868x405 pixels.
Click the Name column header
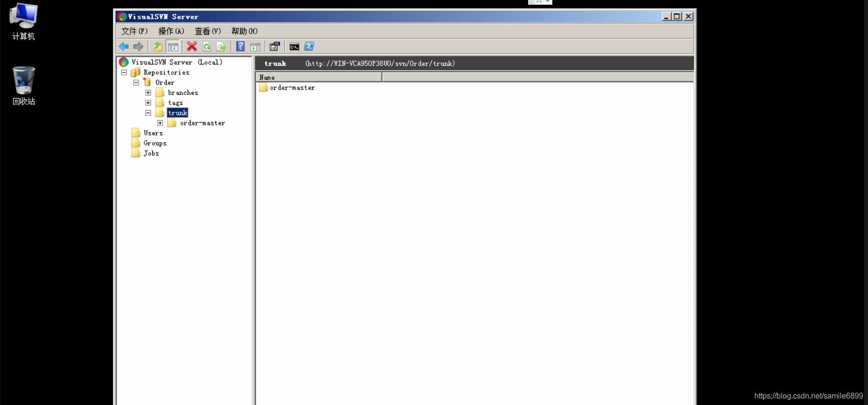(x=319, y=77)
